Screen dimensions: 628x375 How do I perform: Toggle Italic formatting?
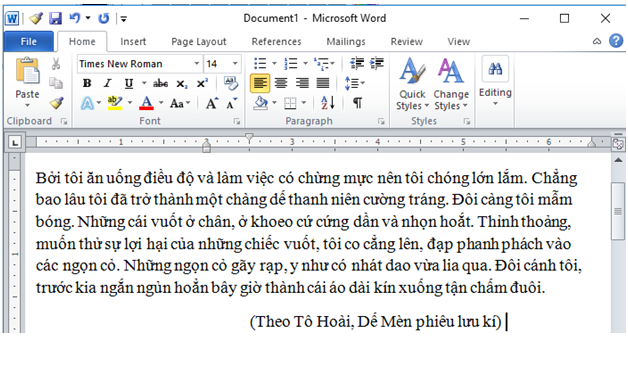[x=107, y=83]
